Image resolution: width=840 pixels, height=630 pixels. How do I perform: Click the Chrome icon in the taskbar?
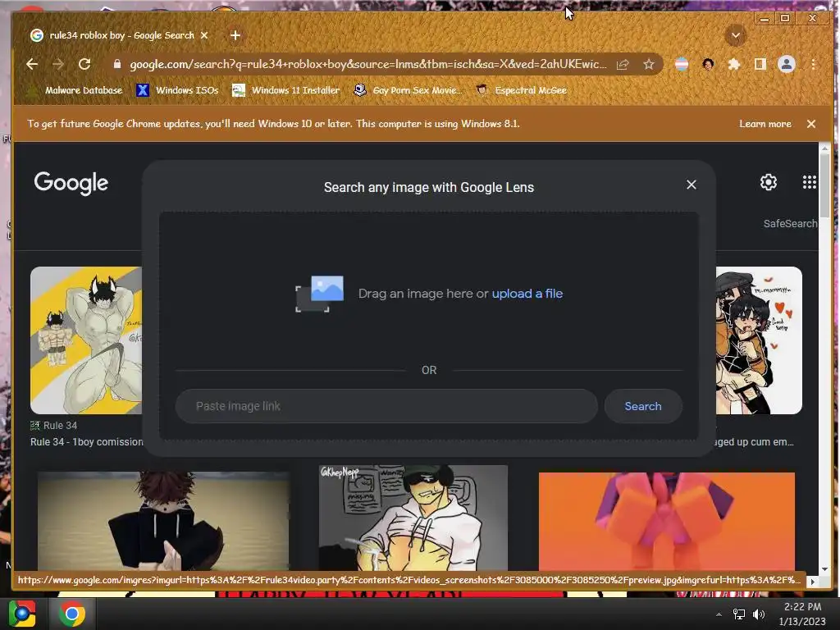[72, 614]
